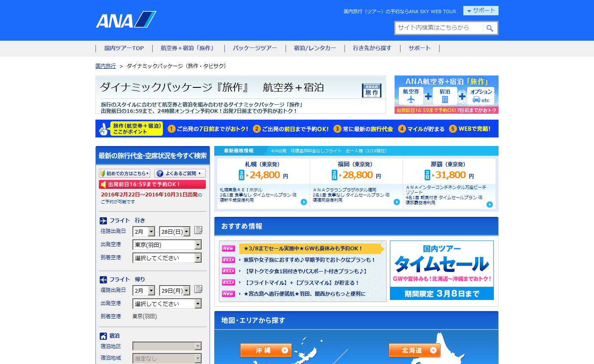Click the 旅作 logo badge in header banner
This screenshot has width=594, height=364.
[371, 90]
